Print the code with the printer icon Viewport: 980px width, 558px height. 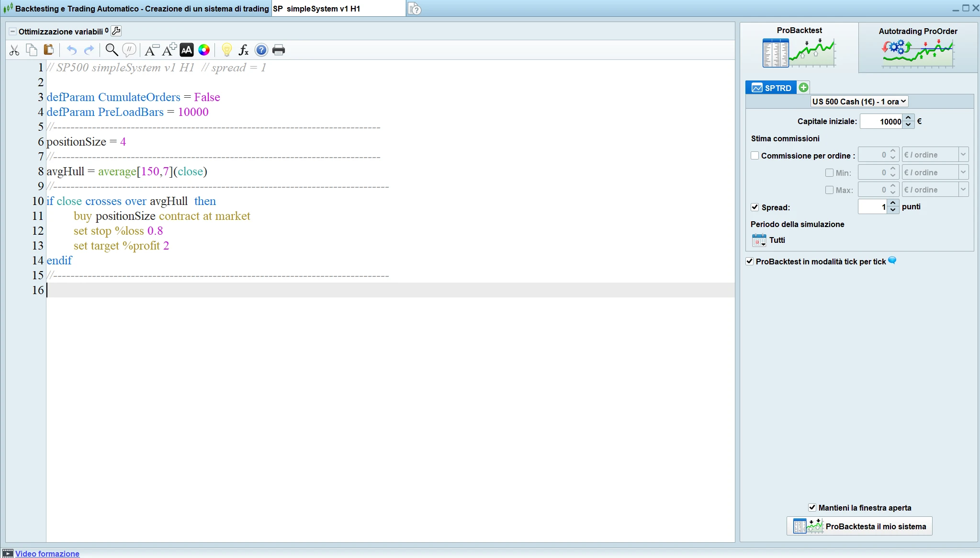(x=279, y=50)
